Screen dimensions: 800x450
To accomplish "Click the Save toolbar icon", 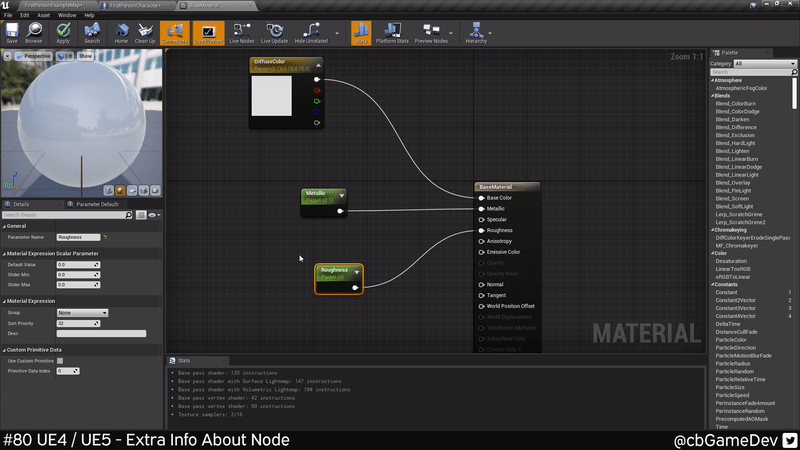I will 12,33.
